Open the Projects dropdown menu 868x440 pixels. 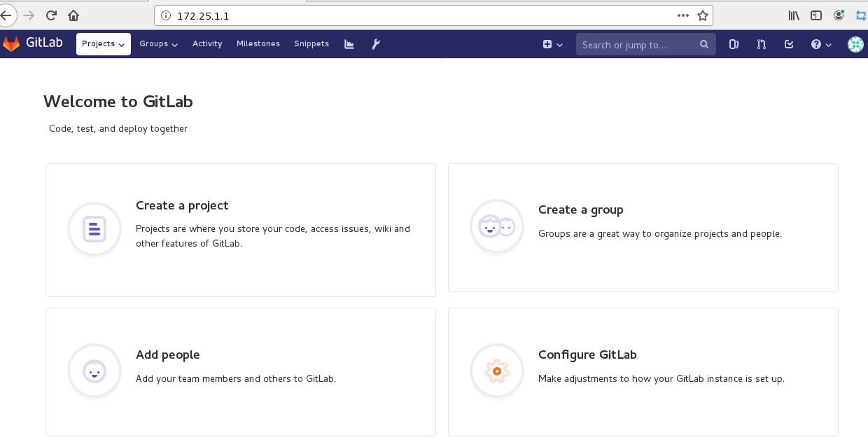[x=104, y=43]
